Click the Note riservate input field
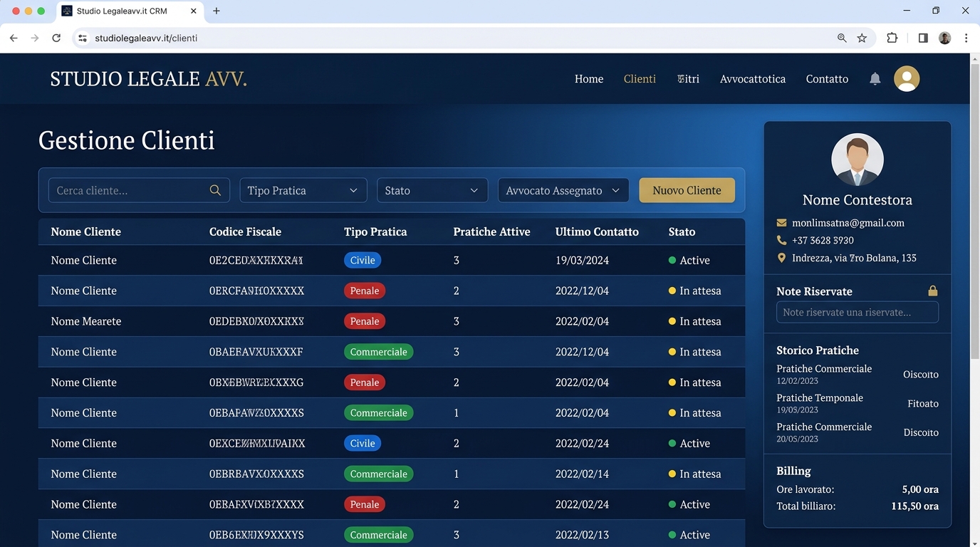This screenshot has width=980, height=547. pyautogui.click(x=857, y=312)
